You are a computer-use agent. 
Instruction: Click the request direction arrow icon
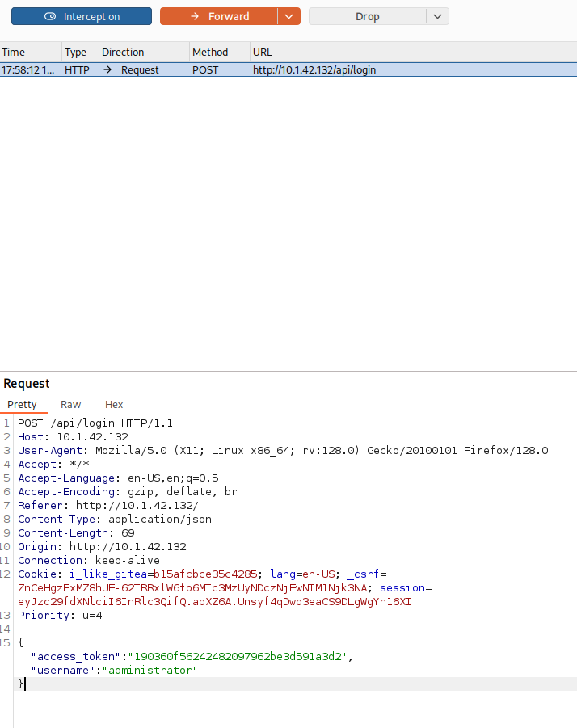[x=107, y=70]
